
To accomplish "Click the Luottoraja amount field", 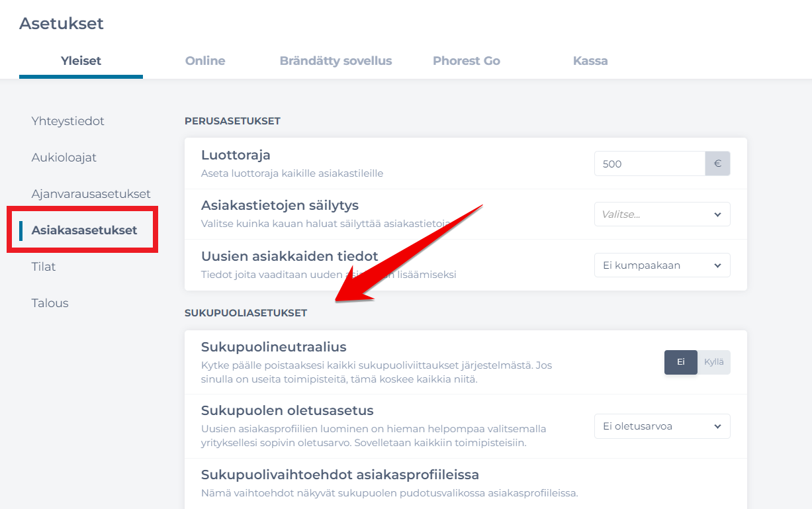I will (649, 163).
